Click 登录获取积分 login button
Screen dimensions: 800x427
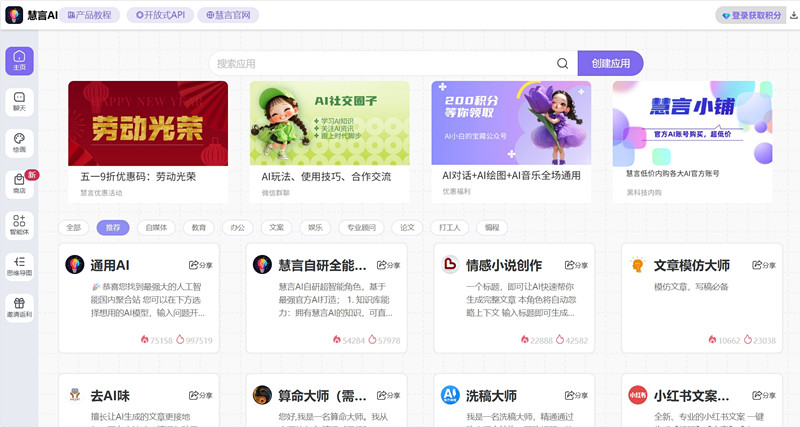point(751,15)
